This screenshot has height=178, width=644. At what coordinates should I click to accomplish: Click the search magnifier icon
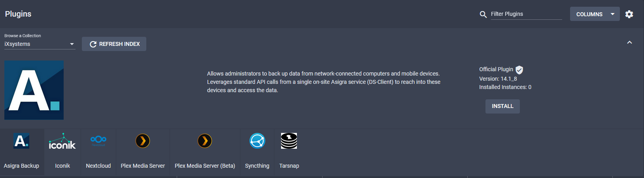pos(483,14)
